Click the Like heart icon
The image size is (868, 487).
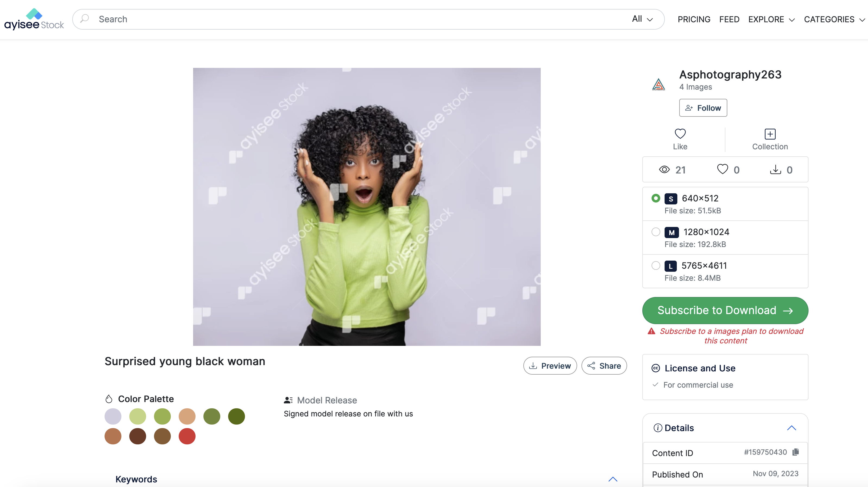tap(680, 134)
